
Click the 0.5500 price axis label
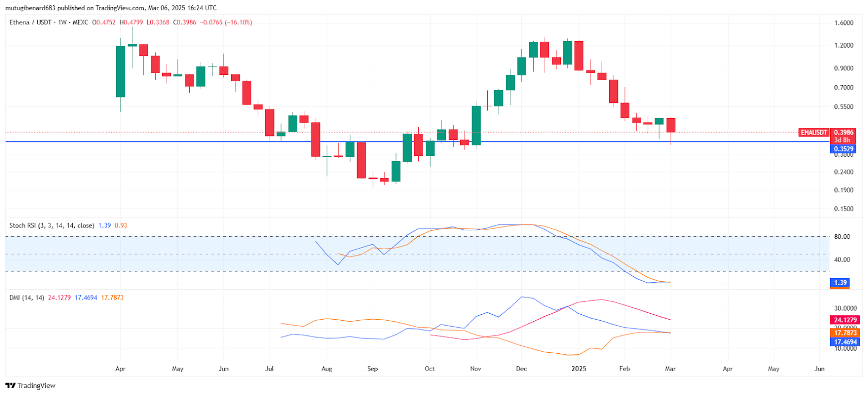[844, 107]
